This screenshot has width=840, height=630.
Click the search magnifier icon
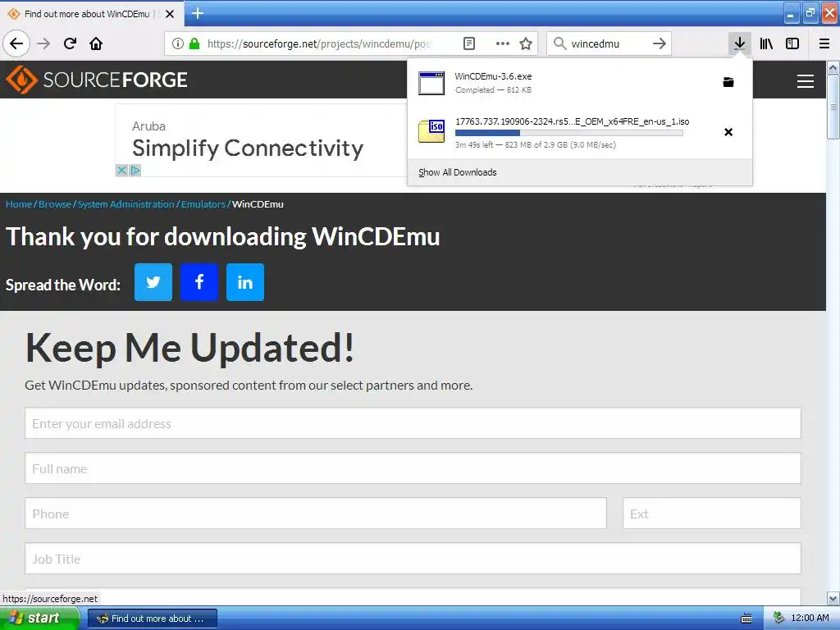[x=559, y=43]
